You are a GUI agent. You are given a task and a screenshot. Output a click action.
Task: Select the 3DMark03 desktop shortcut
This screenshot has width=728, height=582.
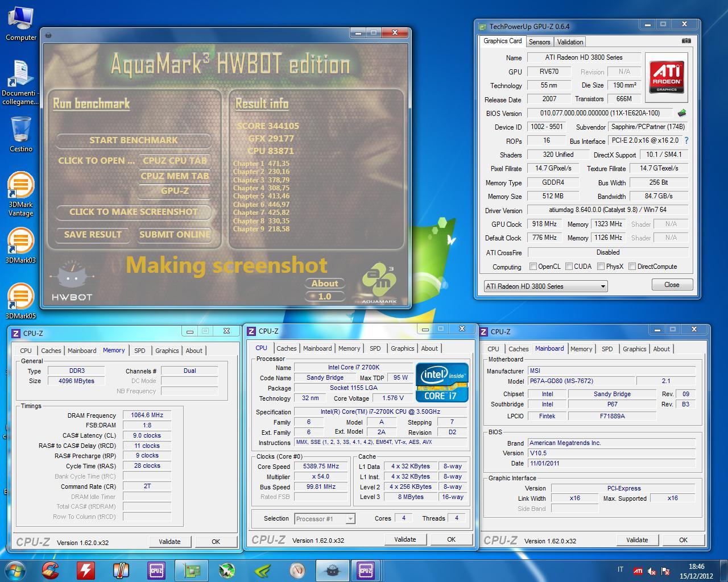point(20,247)
